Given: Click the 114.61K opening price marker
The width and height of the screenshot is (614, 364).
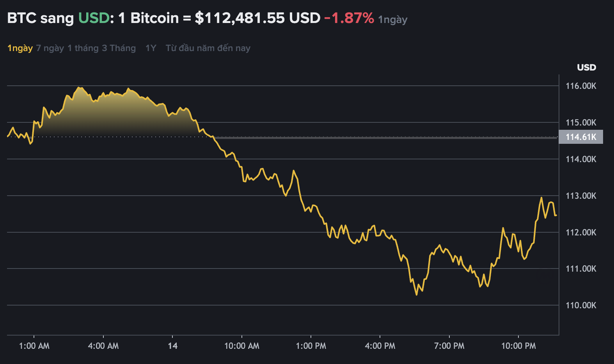Looking at the screenshot, I should [580, 137].
